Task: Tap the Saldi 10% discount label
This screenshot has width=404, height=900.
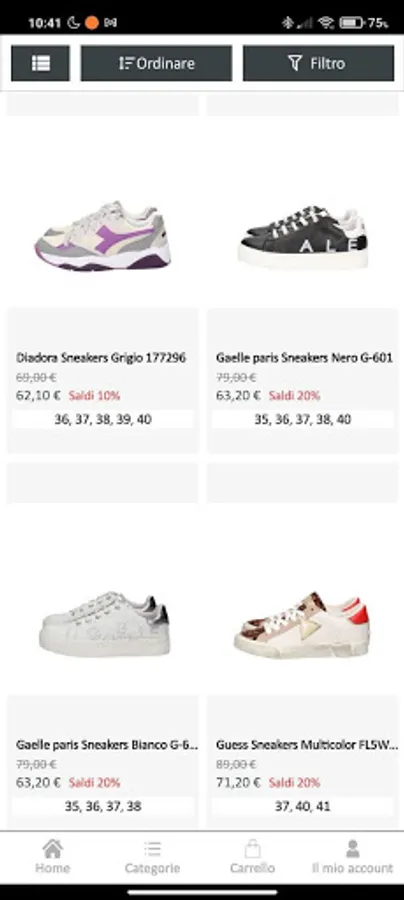Action: tap(95, 395)
